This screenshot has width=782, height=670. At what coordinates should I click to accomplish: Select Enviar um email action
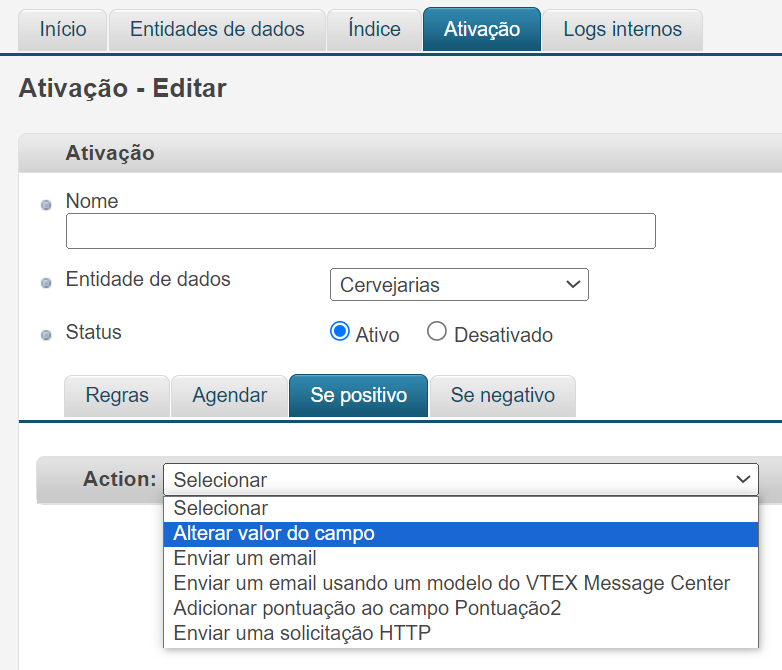click(x=245, y=558)
